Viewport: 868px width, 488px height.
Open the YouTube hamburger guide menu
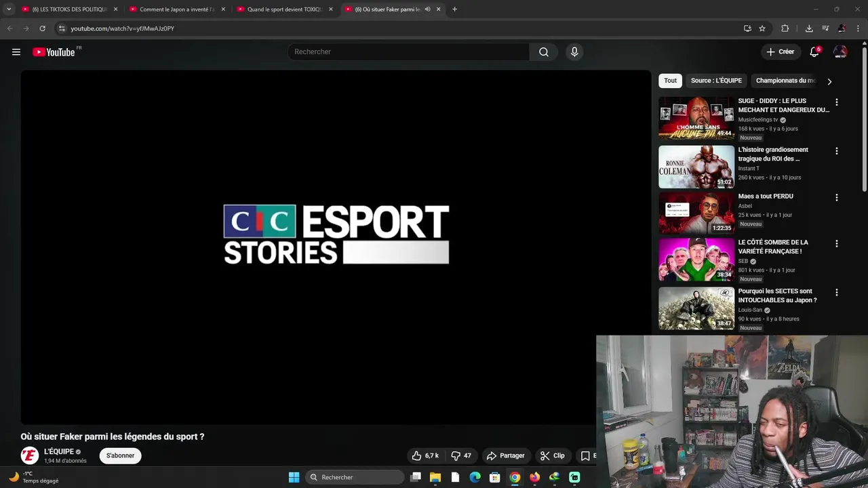(16, 52)
